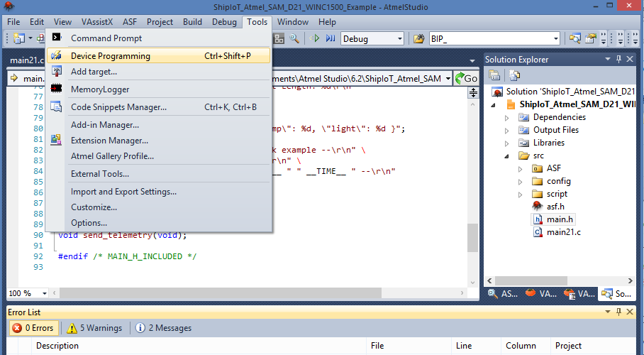644x355 pixels.
Task: Open Extension Manager...
Action: click(x=159, y=141)
